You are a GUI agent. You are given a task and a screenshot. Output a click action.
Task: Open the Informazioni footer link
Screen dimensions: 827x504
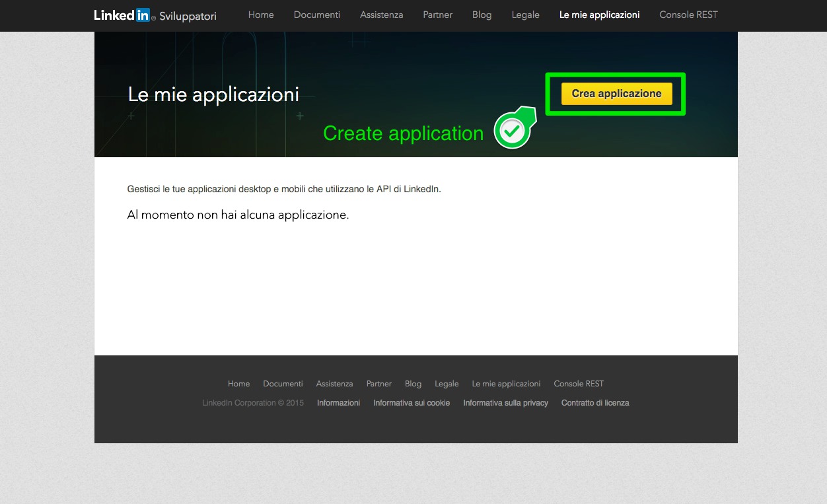338,403
